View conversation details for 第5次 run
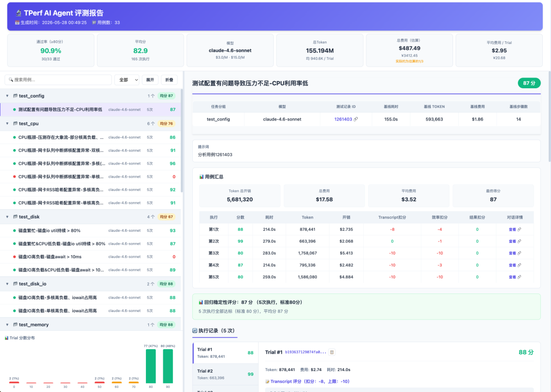Screen dimensions: 551x392 515,277
